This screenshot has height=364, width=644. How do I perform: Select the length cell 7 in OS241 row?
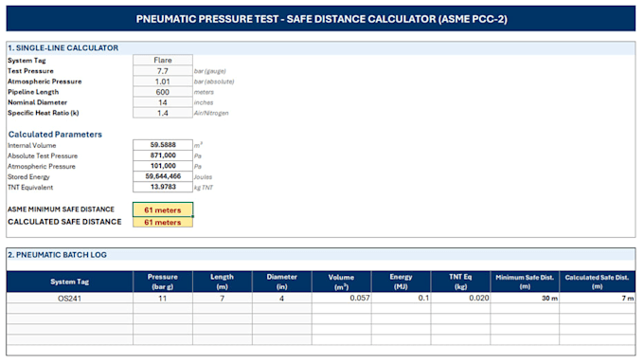pyautogui.click(x=223, y=299)
